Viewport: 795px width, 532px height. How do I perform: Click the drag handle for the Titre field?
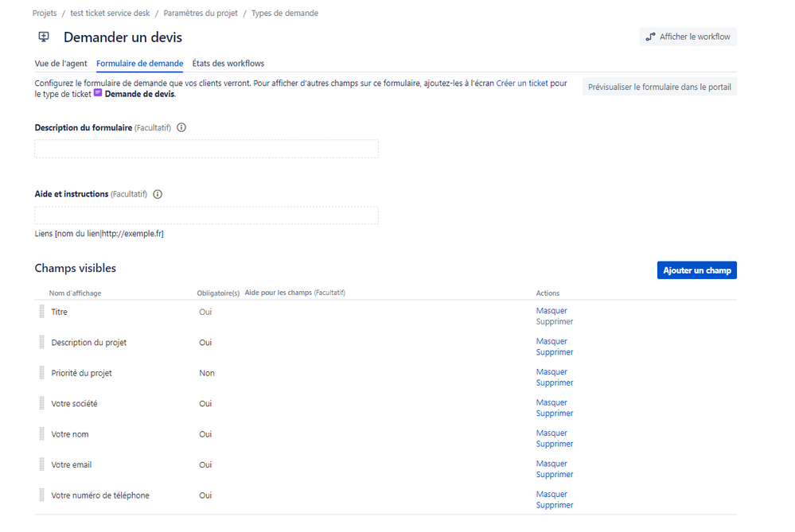pos(41,312)
